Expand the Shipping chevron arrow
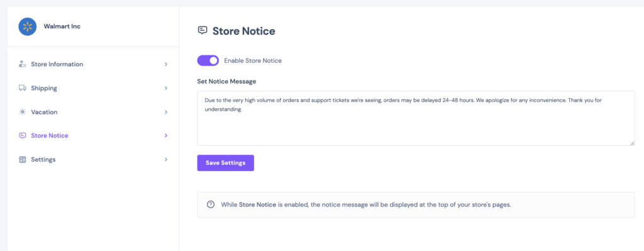Viewport: 644px width, 251px height. point(166,88)
